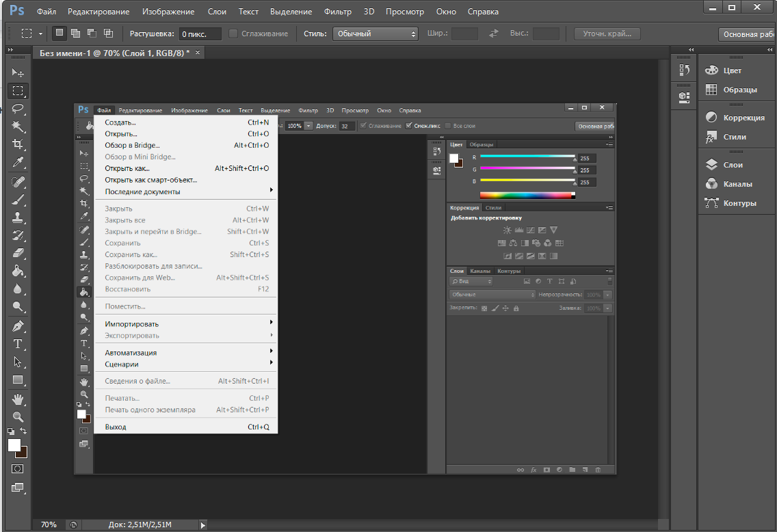Select the Lasso tool in main toolbar
The height and width of the screenshot is (532, 777).
point(17,109)
